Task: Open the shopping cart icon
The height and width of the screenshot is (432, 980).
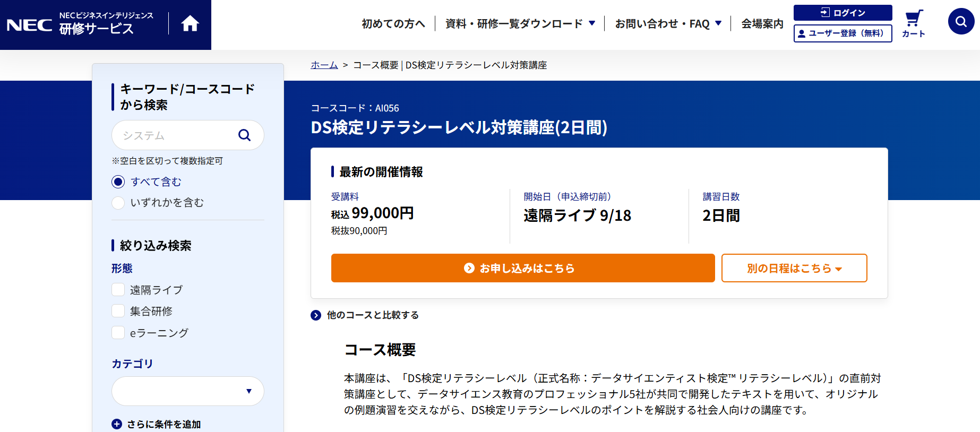Action: coord(913,20)
